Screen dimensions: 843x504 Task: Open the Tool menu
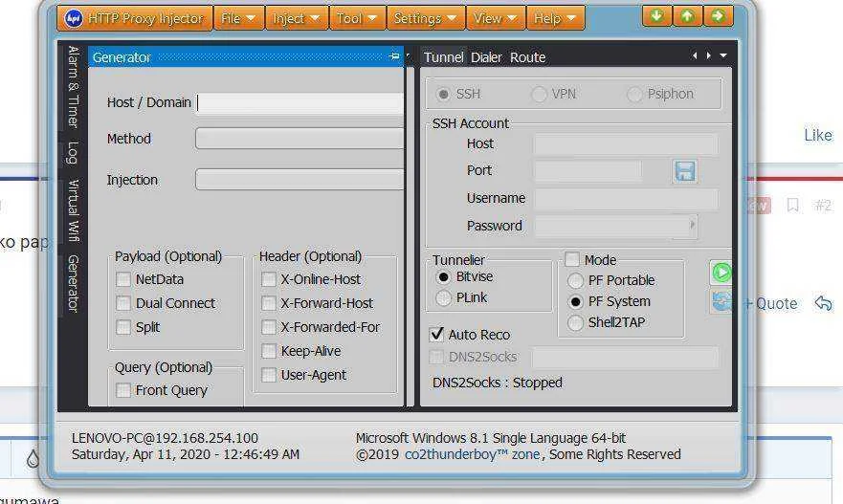[x=357, y=18]
